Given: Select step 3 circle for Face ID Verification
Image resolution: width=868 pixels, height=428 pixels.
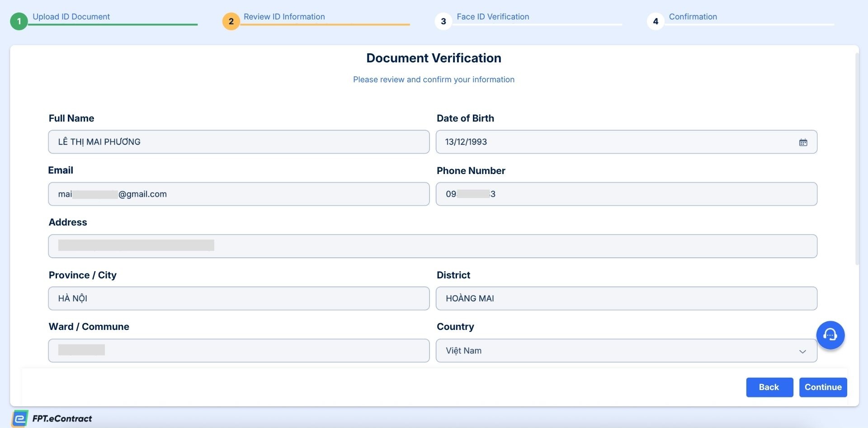Looking at the screenshot, I should coord(443,21).
